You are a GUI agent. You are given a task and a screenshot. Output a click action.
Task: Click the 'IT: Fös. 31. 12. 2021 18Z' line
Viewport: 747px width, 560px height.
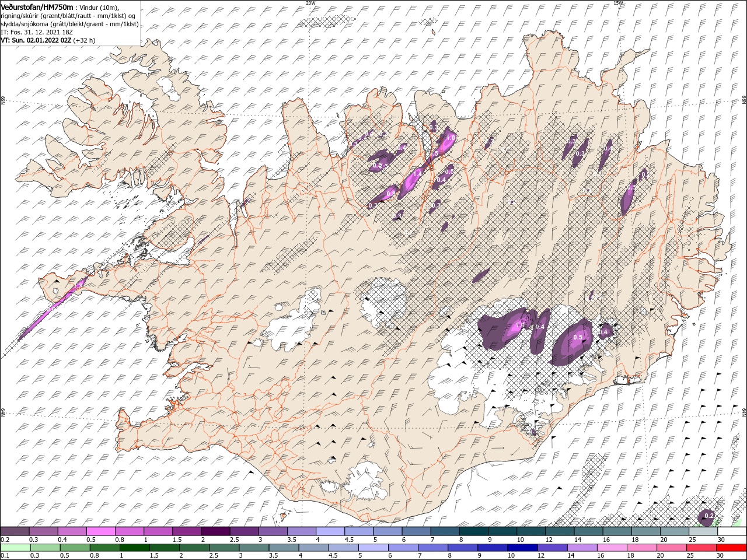[x=37, y=32]
